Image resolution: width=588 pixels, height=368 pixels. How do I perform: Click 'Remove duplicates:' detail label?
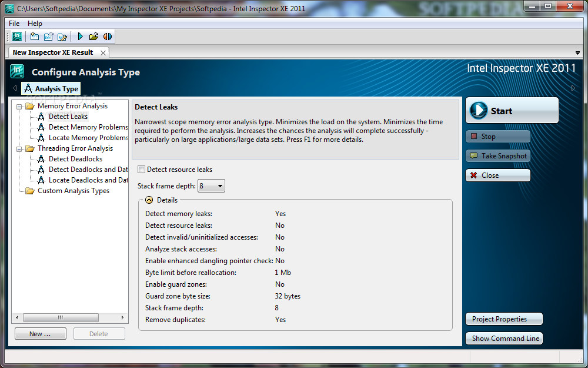coord(175,320)
